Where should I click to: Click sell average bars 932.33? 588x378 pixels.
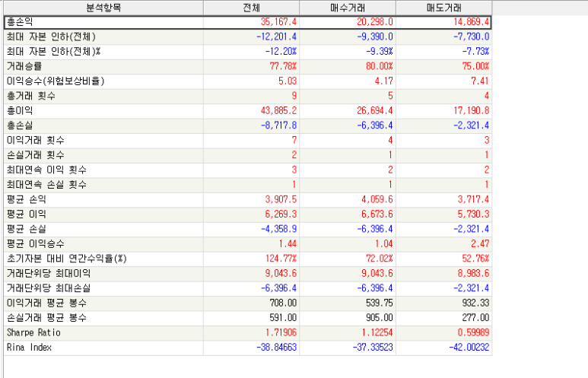tap(476, 303)
